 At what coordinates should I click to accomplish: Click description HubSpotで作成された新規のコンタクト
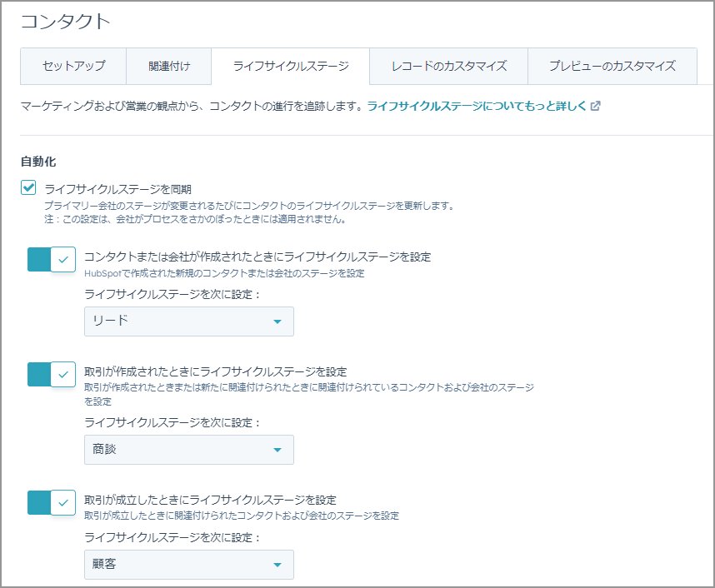tap(224, 273)
